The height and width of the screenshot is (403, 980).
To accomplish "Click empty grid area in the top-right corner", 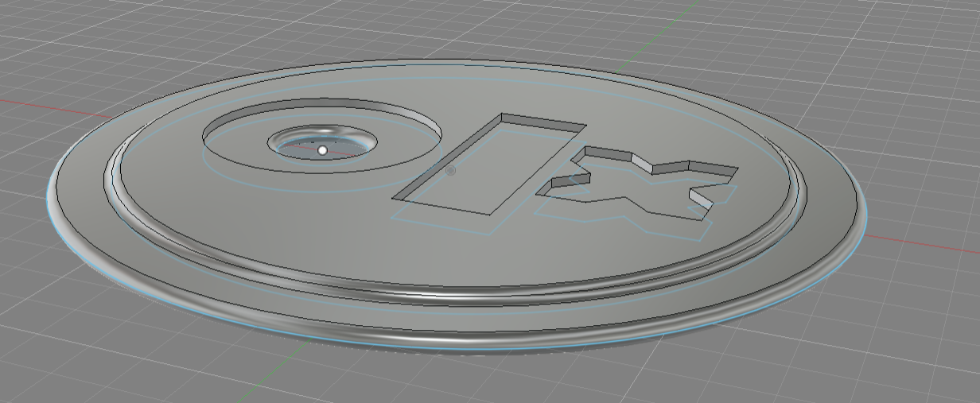I will [x=915, y=32].
